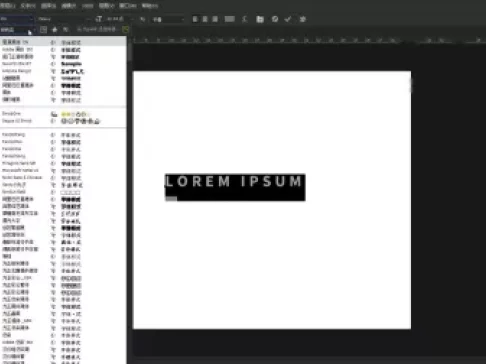Center align the text

pos(205,19)
